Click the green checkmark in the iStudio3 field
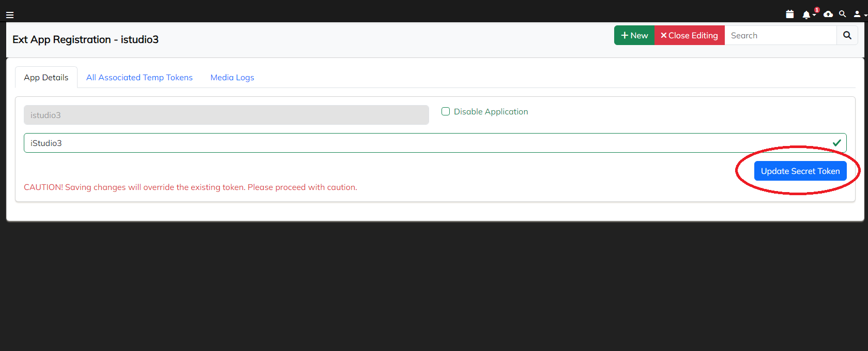Viewport: 868px width, 351px height. tap(836, 143)
